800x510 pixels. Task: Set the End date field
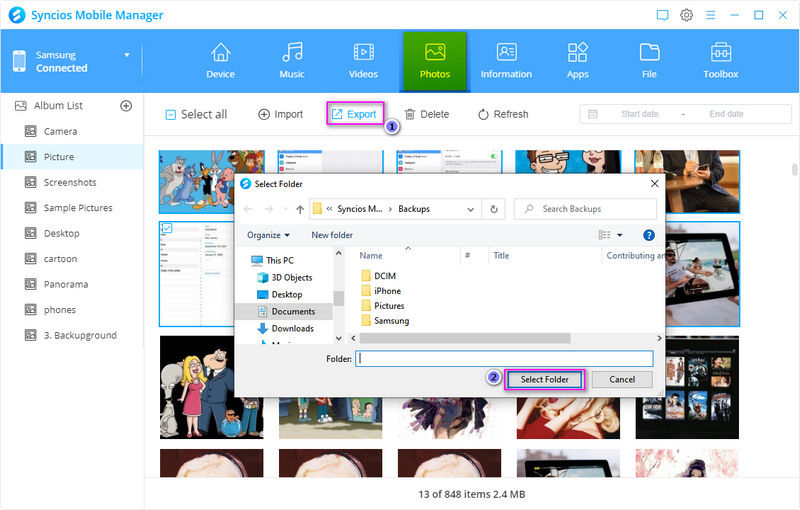(726, 114)
